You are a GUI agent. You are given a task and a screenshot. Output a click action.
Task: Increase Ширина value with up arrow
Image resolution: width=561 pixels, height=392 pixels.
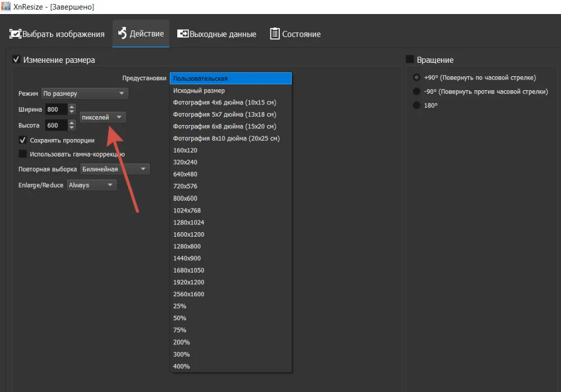pyautogui.click(x=71, y=107)
